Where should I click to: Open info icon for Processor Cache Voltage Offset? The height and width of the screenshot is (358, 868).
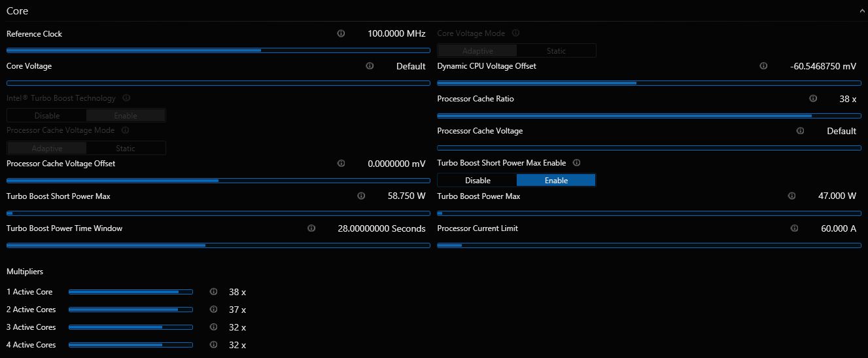[341, 164]
